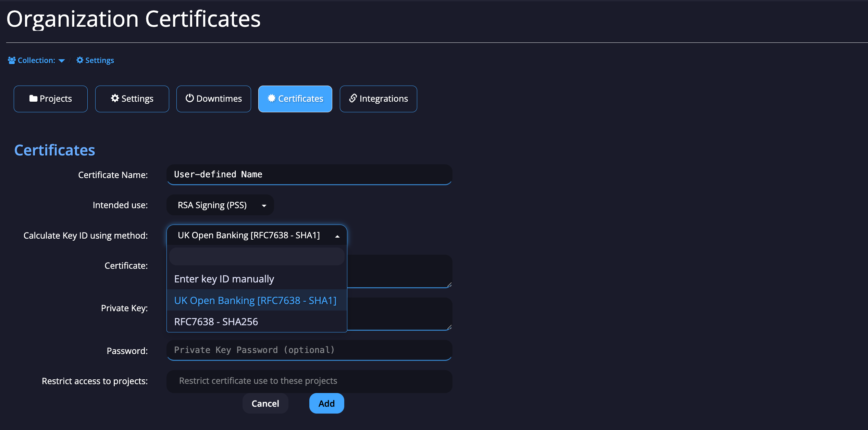This screenshot has width=868, height=430.
Task: Open the Intended use dropdown
Action: [x=220, y=205]
